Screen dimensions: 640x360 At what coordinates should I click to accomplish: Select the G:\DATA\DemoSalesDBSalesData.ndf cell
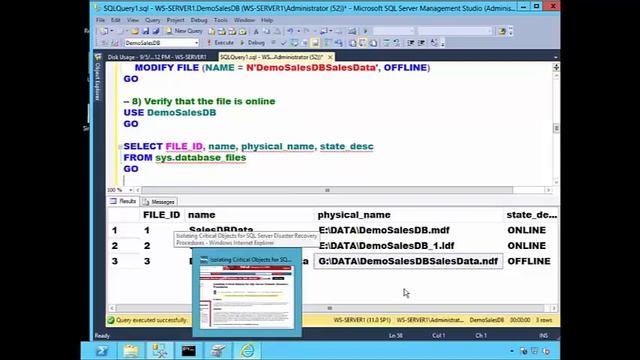pyautogui.click(x=408, y=261)
